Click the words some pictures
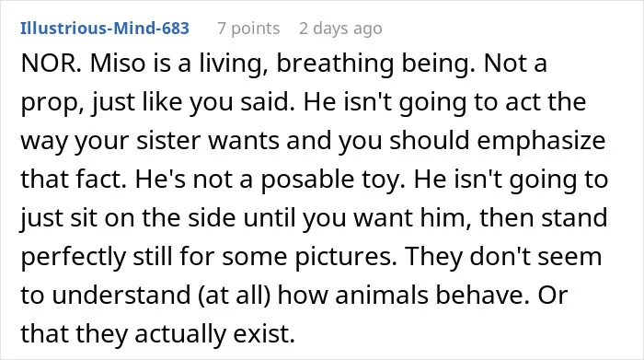The image size is (644, 360). point(310,257)
